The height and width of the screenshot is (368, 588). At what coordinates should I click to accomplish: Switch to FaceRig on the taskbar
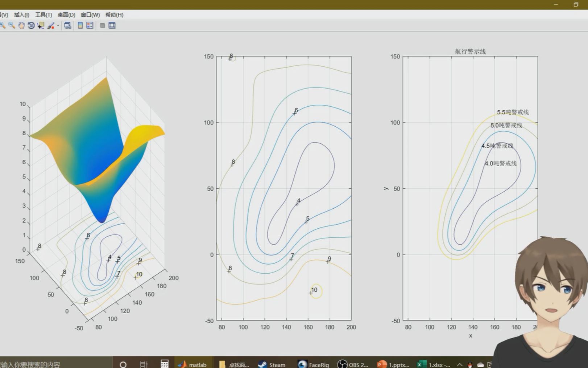coord(313,364)
